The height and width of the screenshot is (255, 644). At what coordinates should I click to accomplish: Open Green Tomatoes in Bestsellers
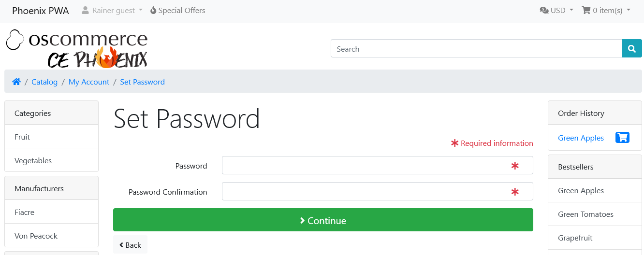tap(585, 214)
